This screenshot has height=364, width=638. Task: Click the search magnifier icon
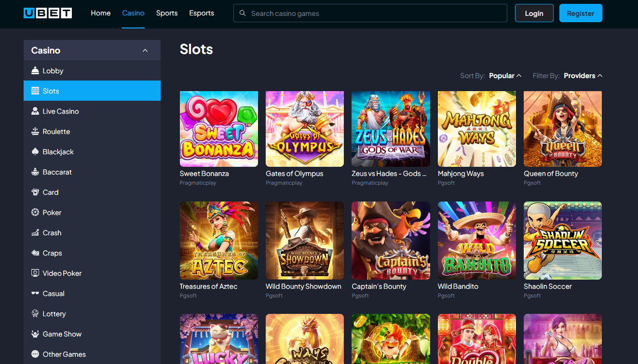[243, 13]
